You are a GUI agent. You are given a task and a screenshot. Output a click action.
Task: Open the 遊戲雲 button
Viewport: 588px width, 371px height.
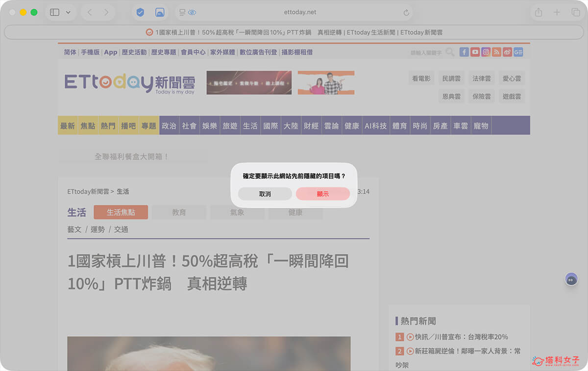click(x=512, y=97)
